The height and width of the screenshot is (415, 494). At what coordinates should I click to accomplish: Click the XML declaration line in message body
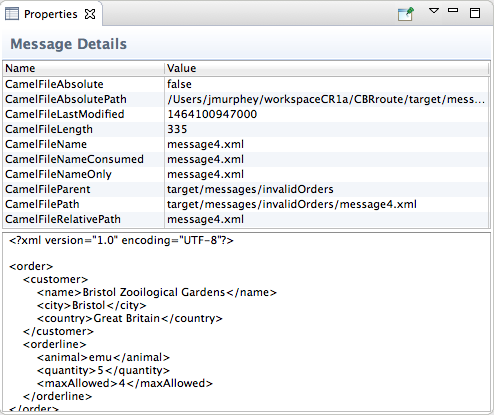(x=121, y=240)
